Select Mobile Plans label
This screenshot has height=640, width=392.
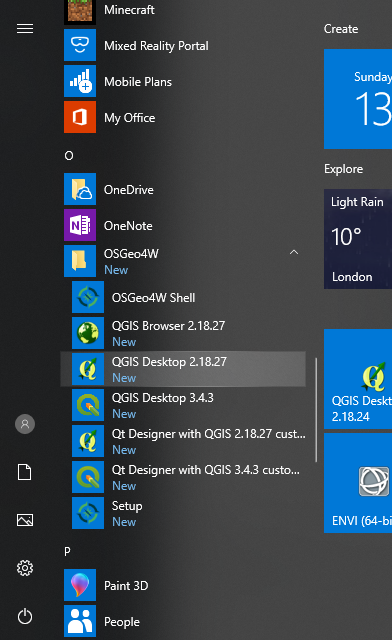click(138, 82)
